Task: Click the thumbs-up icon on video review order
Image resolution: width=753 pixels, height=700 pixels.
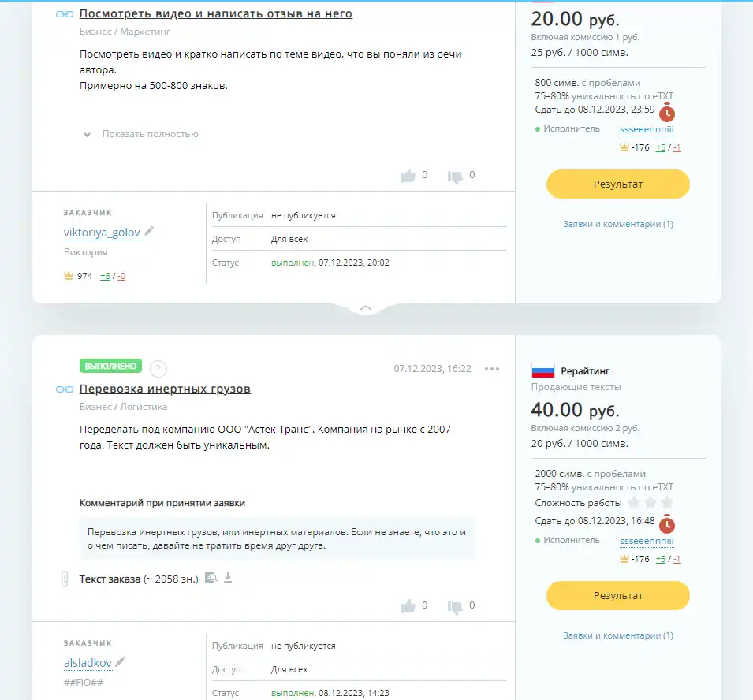Action: (x=408, y=177)
